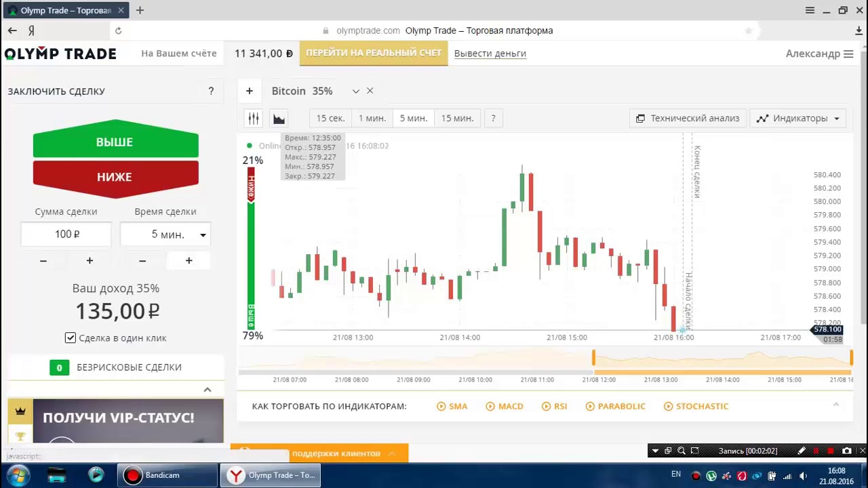Go back in browser history
The image size is (868, 488).
[12, 30]
